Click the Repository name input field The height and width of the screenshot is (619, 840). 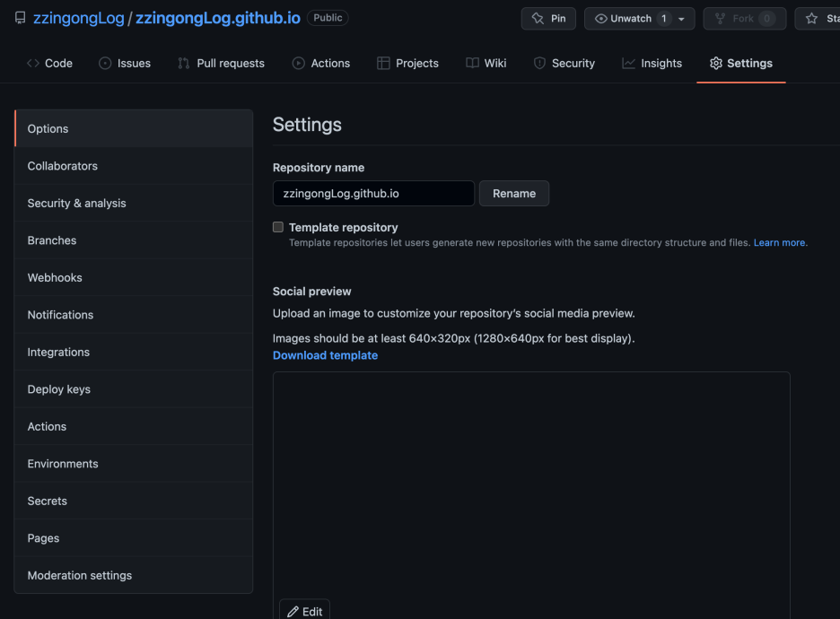click(x=373, y=193)
